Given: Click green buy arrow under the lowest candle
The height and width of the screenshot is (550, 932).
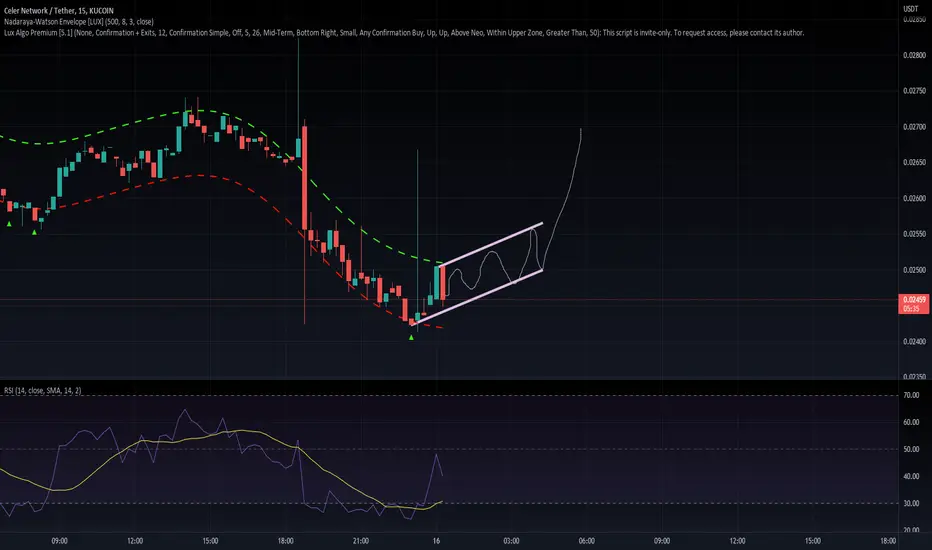Looking at the screenshot, I should 411,337.
